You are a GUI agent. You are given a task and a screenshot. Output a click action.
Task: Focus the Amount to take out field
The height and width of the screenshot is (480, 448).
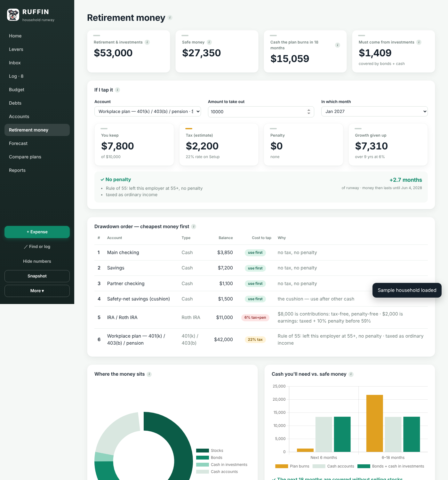click(261, 112)
